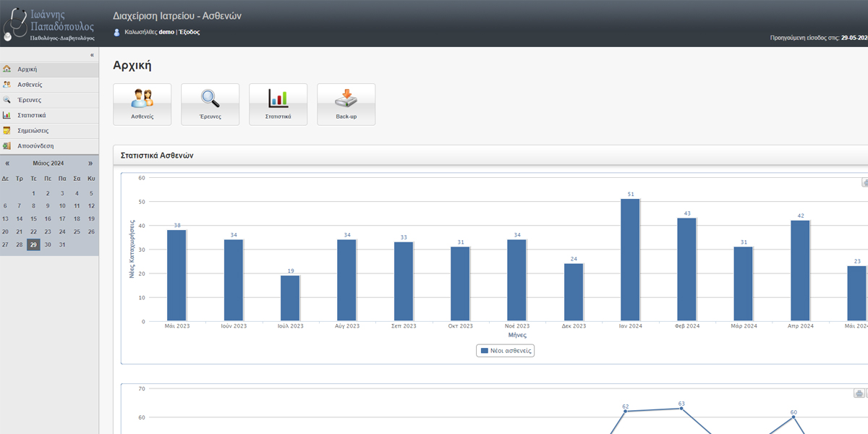Click the Αύγ 2023 bar
The image size is (868, 434).
[346, 280]
